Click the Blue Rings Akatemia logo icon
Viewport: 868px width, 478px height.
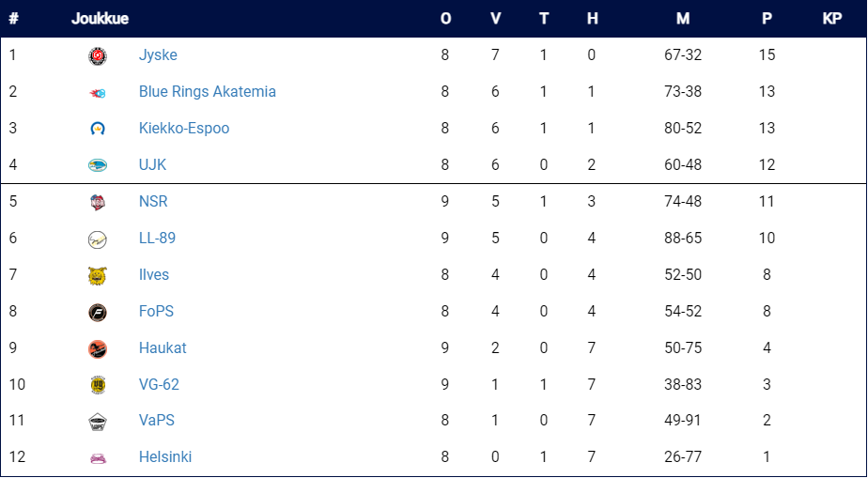pyautogui.click(x=98, y=93)
